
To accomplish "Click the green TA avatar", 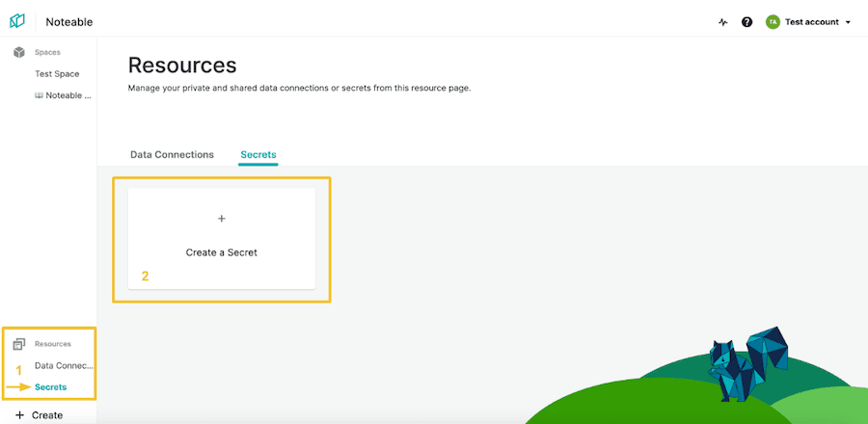I will 773,22.
